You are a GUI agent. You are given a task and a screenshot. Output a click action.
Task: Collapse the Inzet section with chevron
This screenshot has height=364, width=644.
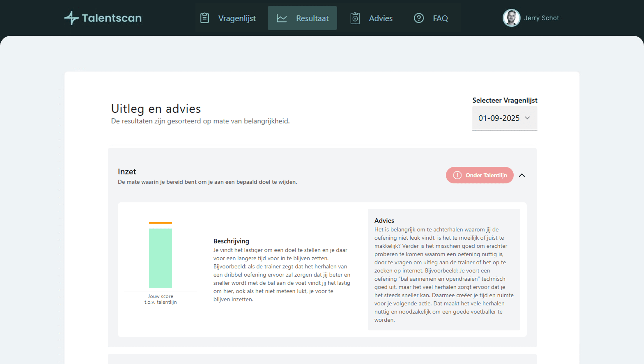point(522,175)
